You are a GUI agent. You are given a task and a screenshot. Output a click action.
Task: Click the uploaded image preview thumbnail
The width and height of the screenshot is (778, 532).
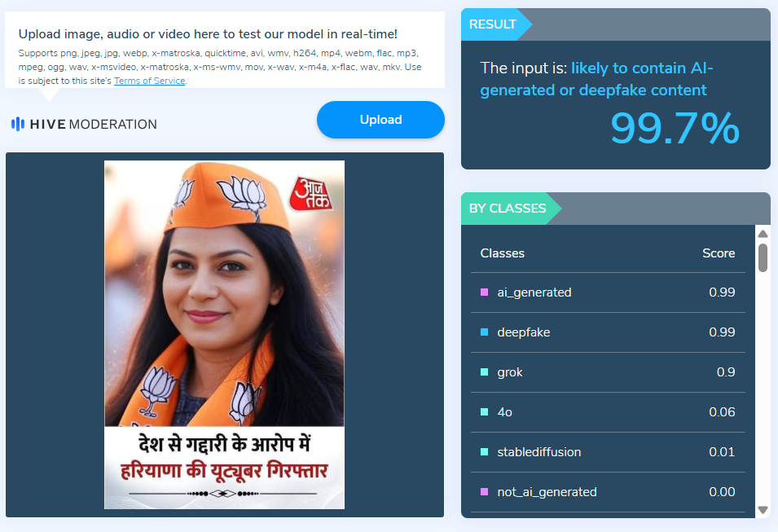pos(224,335)
